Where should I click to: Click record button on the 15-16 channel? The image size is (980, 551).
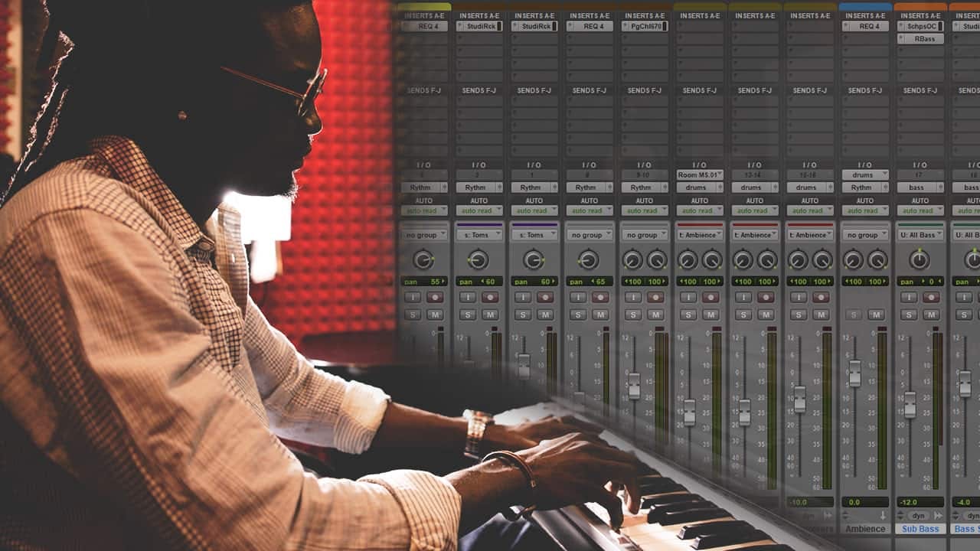(x=821, y=297)
